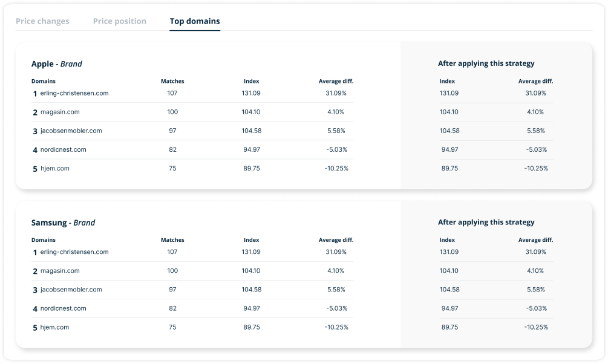Screen dimensions: 608x364
Task: Click the Apple - Brand card heading
Action: pyautogui.click(x=57, y=64)
